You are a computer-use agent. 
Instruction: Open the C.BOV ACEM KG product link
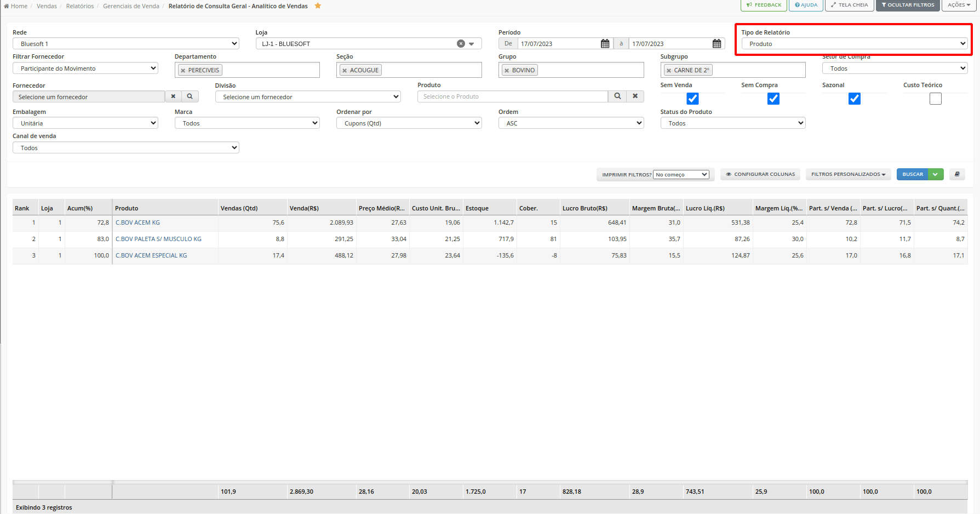pos(137,222)
